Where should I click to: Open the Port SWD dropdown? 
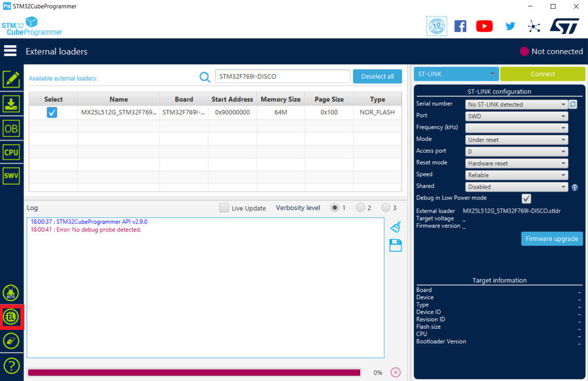(x=516, y=116)
